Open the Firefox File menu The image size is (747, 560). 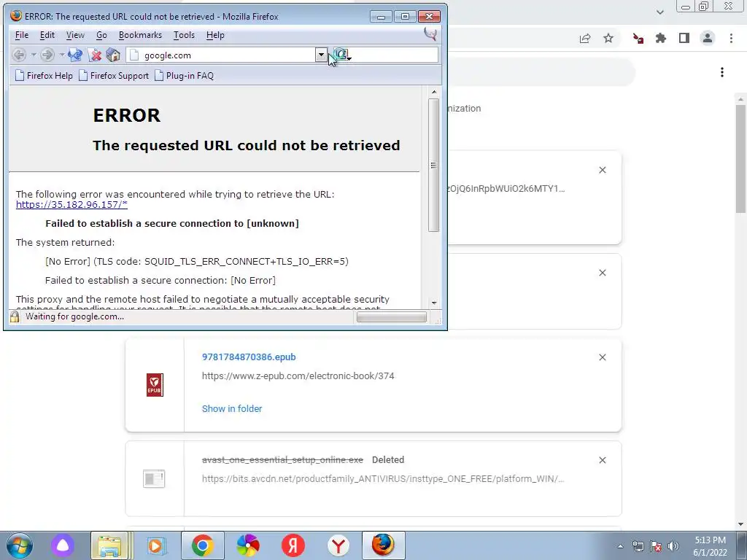coord(22,35)
